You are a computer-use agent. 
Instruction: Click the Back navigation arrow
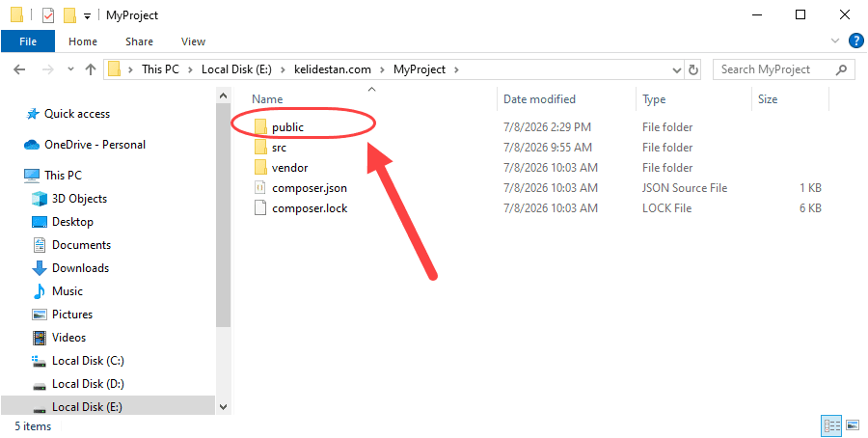tap(19, 69)
